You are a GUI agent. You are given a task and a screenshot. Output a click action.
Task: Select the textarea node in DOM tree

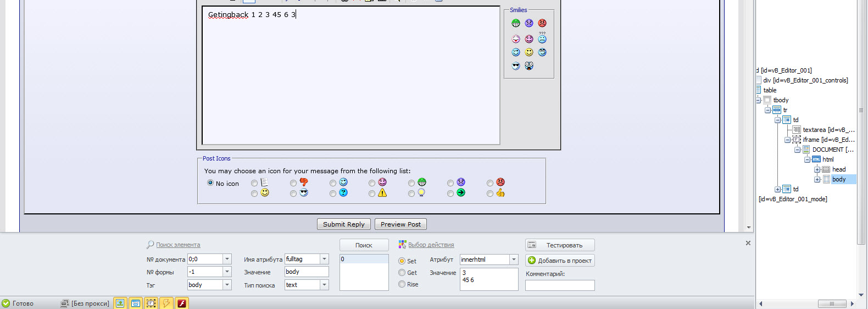[828, 130]
